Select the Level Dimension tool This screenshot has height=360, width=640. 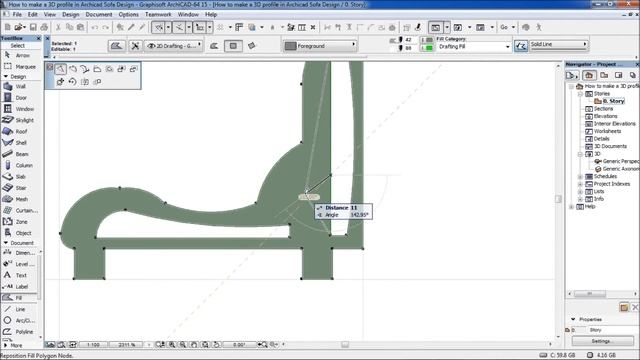[x=20, y=264]
